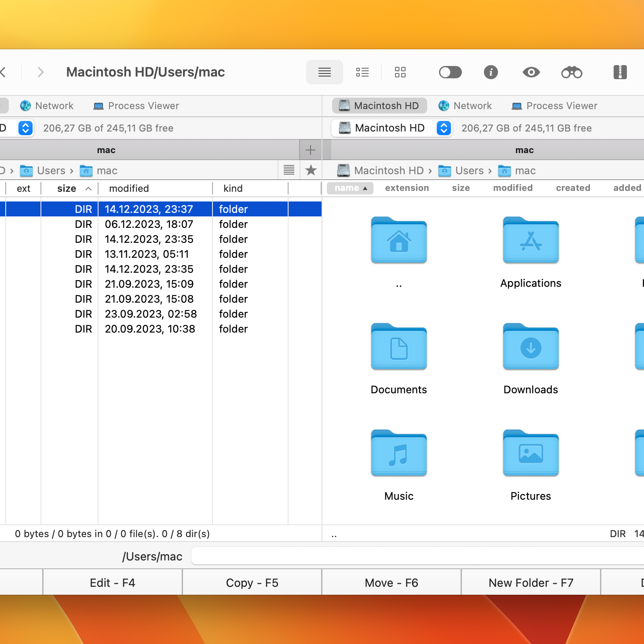
Task: Open the right panel Macintosh HD drive dropdown
Action: [392, 128]
